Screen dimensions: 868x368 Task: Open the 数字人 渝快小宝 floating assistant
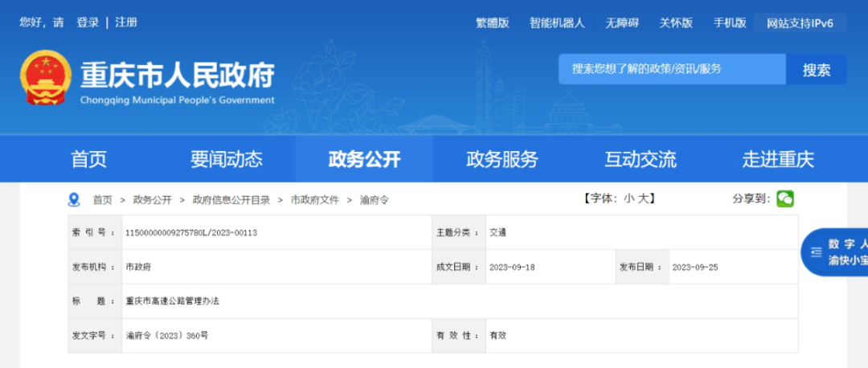coord(836,251)
